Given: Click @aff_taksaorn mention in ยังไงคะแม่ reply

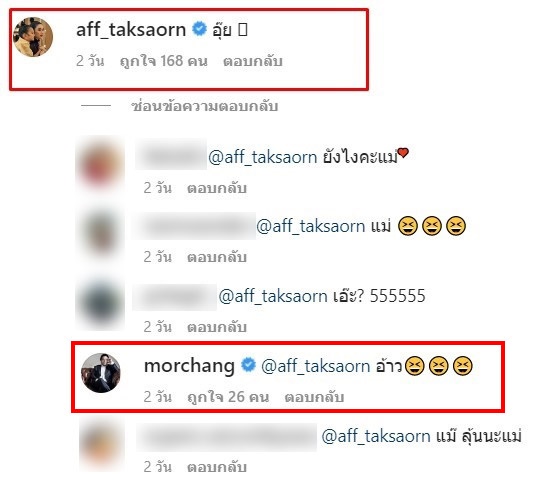Looking at the screenshot, I should [x=262, y=157].
